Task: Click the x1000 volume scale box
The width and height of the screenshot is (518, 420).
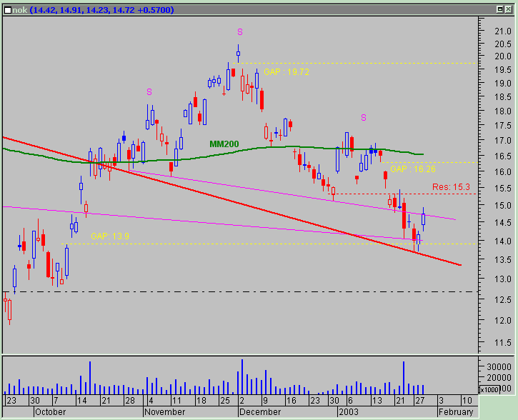Action: 489,389
